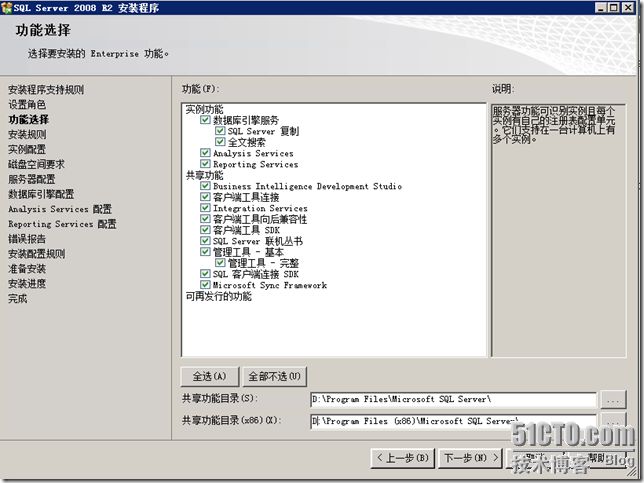Uncheck the 数据库引擎服务 checkbox
The height and width of the screenshot is (483, 644).
205,120
